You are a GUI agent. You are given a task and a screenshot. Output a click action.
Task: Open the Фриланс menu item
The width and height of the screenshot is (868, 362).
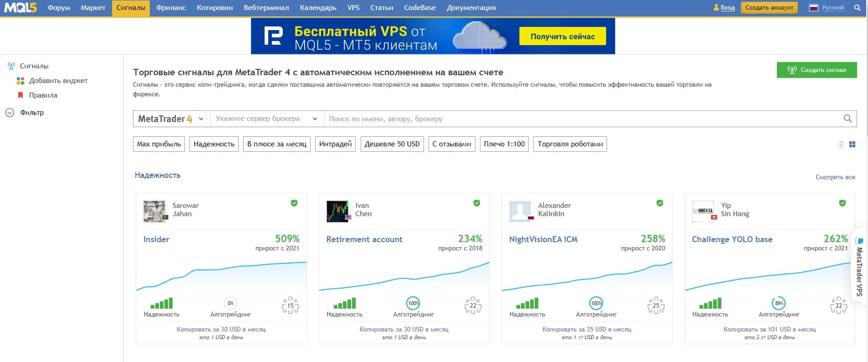171,8
